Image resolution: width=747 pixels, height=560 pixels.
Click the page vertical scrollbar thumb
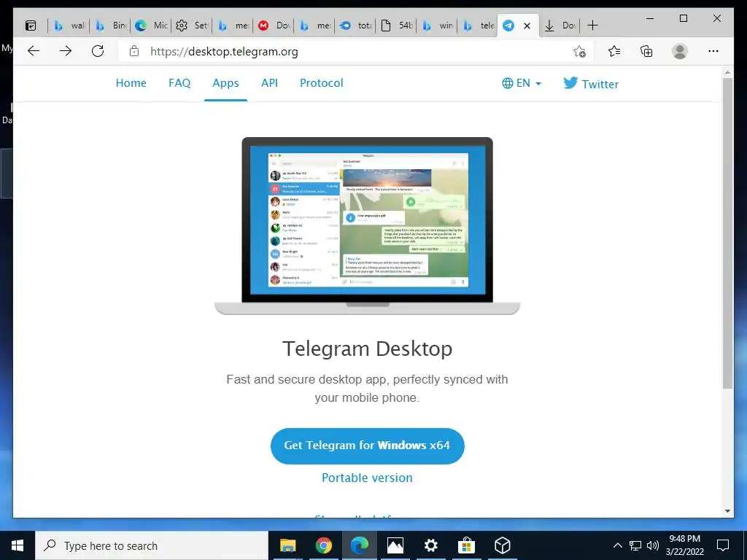pos(727,233)
